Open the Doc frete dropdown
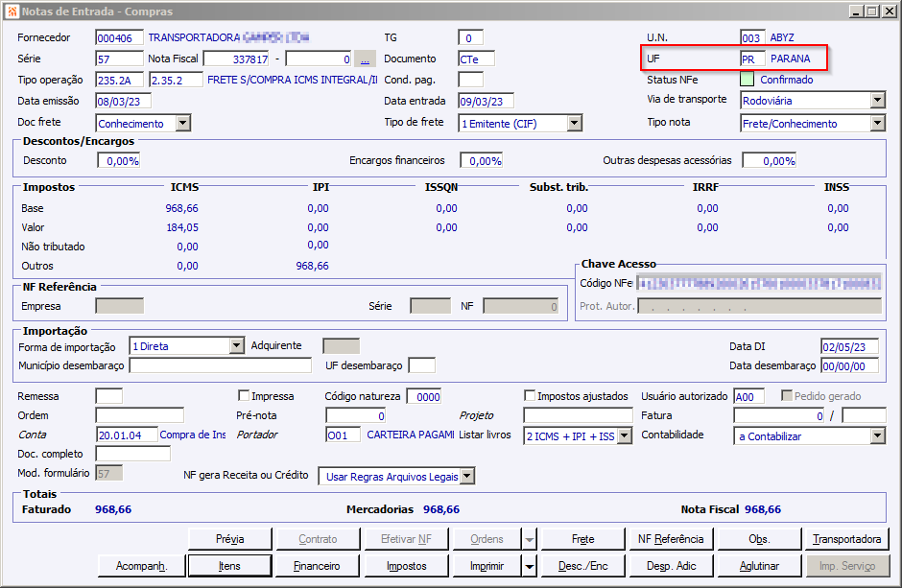 click(x=182, y=123)
